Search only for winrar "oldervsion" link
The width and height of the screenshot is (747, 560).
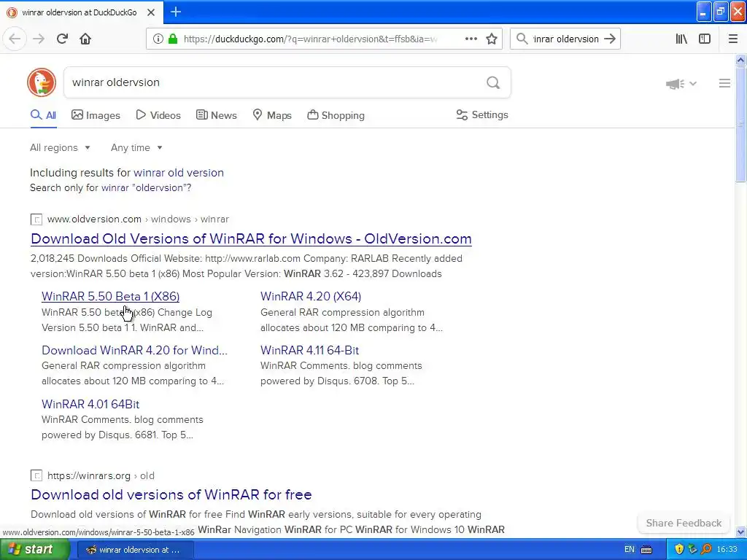[x=146, y=187]
